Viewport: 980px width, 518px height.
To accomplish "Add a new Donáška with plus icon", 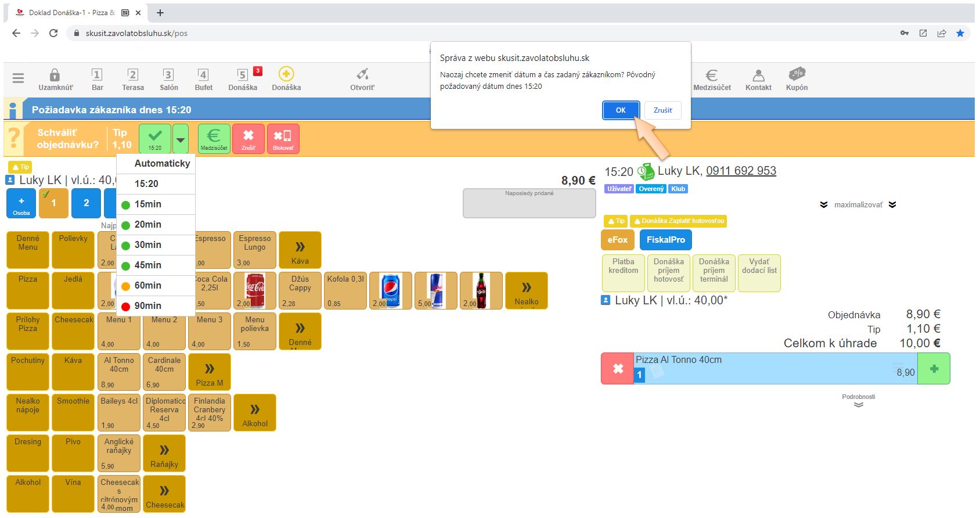I will pos(286,74).
